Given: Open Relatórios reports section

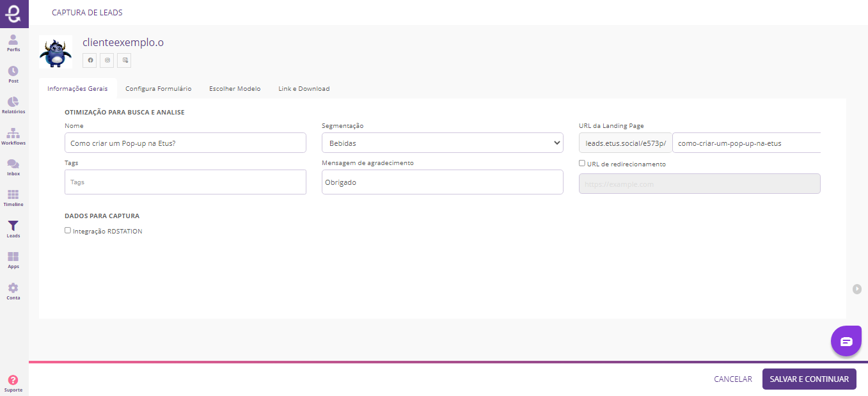Looking at the screenshot, I should pos(13,105).
